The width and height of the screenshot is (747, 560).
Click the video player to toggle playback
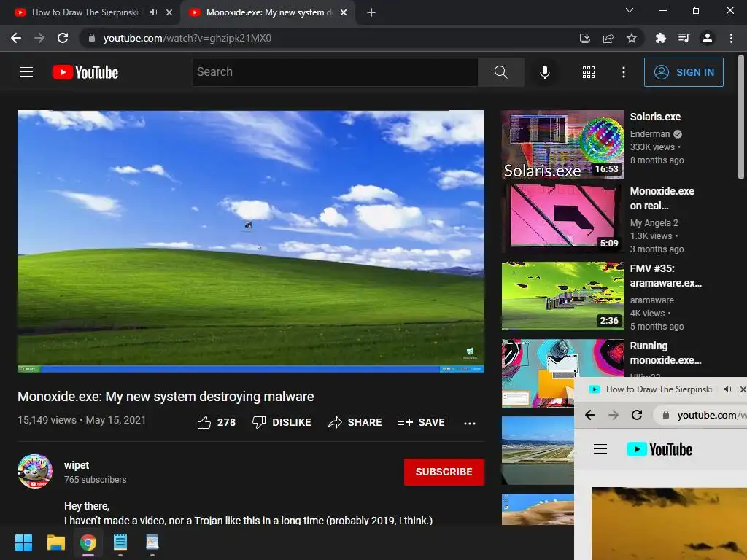pyautogui.click(x=251, y=241)
